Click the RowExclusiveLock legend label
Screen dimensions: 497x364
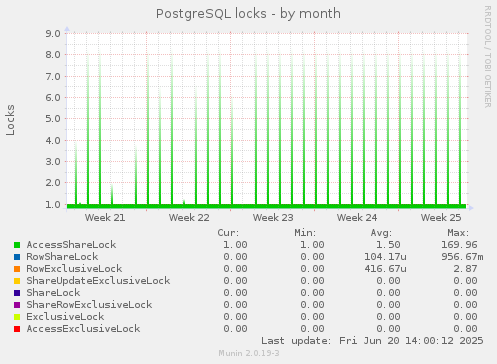(x=74, y=269)
